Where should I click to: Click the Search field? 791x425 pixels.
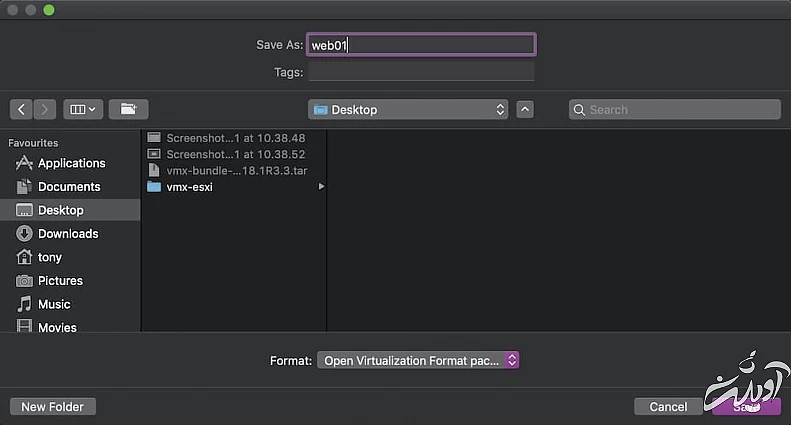tap(674, 110)
